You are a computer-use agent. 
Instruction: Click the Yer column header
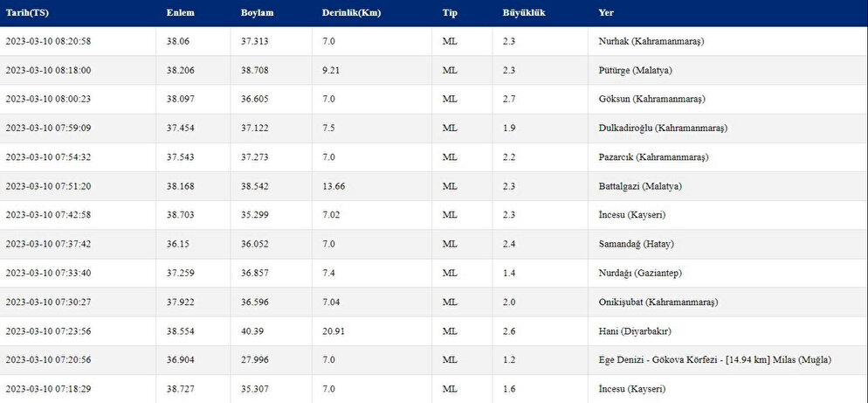606,13
